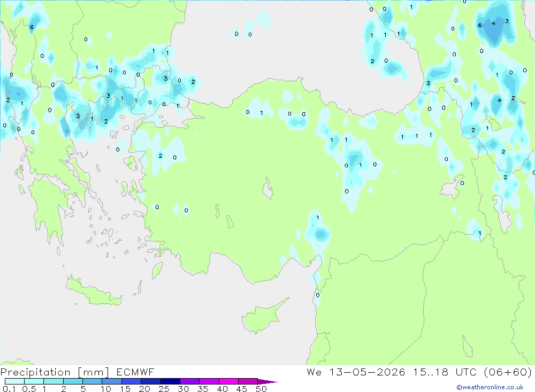Click the '50' legend scale label
Viewport: 535px width, 392px height.
(261, 389)
